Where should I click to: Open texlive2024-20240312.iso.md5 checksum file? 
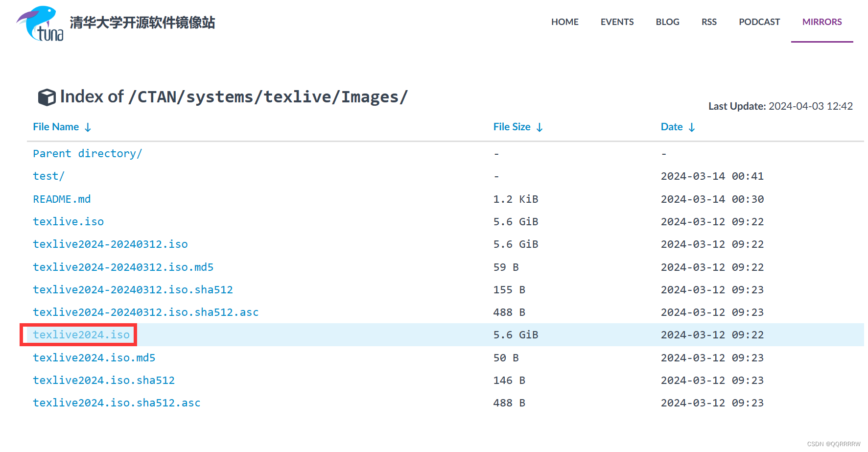(123, 267)
